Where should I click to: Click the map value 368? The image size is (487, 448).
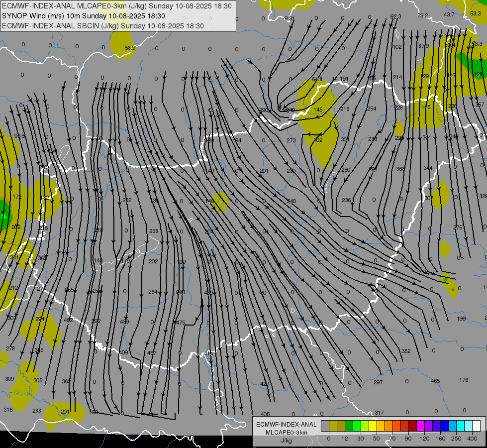pyautogui.click(x=400, y=169)
